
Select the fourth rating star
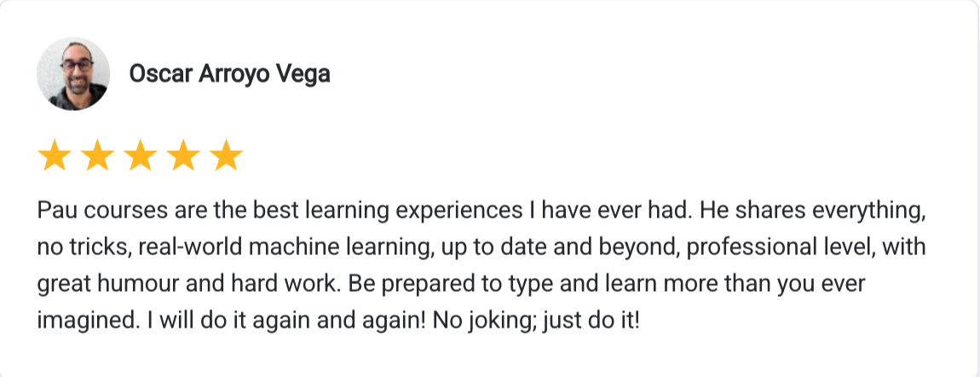pyautogui.click(x=183, y=156)
